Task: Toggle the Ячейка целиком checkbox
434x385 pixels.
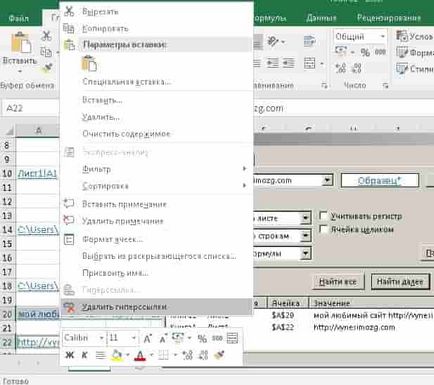Action: [323, 229]
